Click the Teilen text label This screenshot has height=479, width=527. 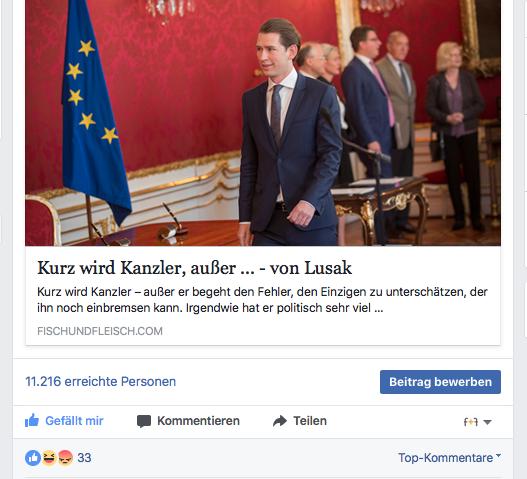[x=310, y=421]
